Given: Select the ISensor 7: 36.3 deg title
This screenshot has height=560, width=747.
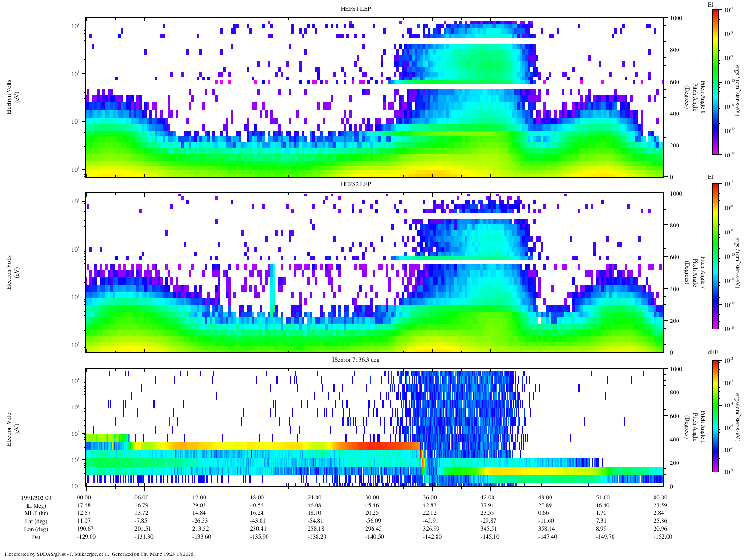Looking at the screenshot, I should point(355,360).
